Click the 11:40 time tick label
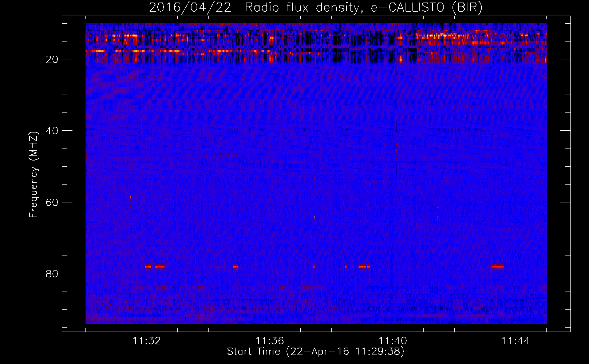This screenshot has height=364, width=589. [393, 341]
